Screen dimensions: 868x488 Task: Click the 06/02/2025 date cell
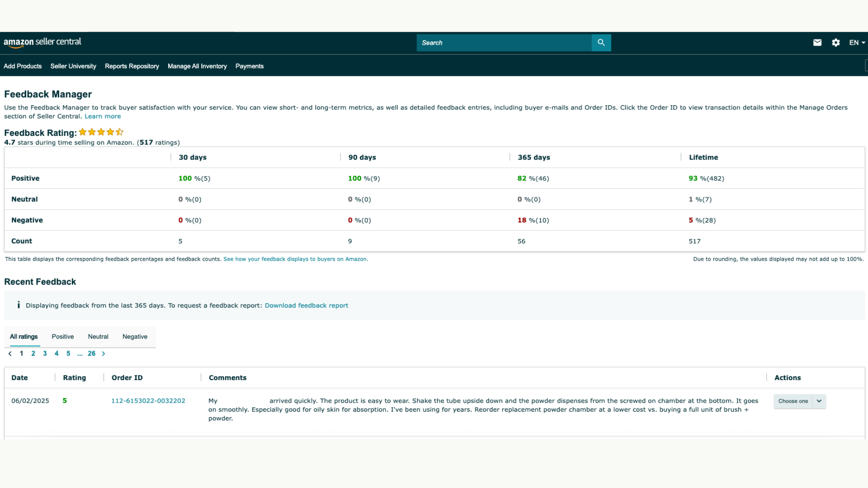pyautogui.click(x=30, y=401)
